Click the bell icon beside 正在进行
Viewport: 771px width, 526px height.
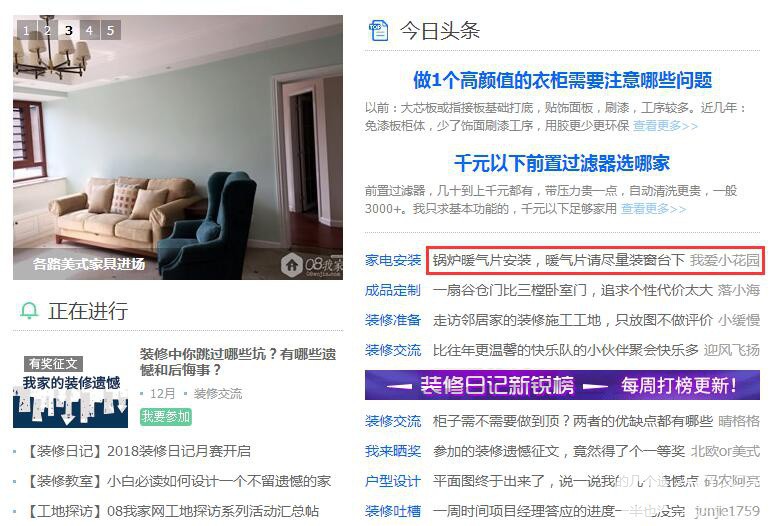tap(29, 311)
